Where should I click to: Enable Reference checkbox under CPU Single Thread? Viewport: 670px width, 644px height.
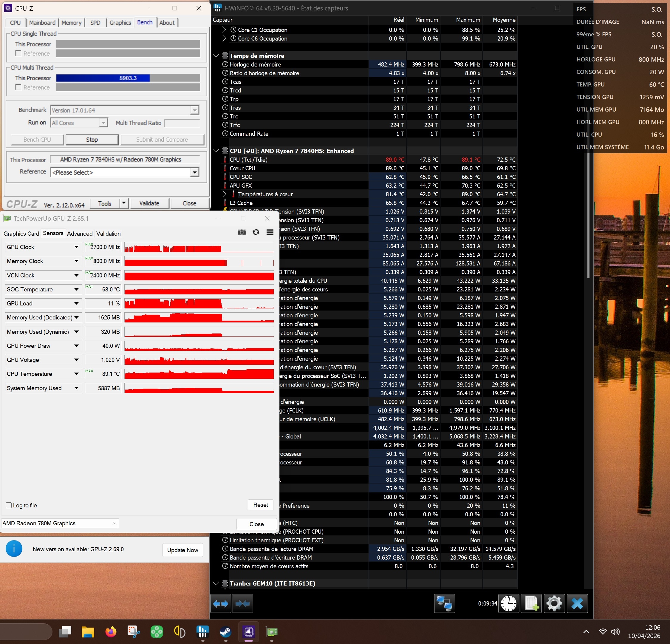(x=18, y=53)
